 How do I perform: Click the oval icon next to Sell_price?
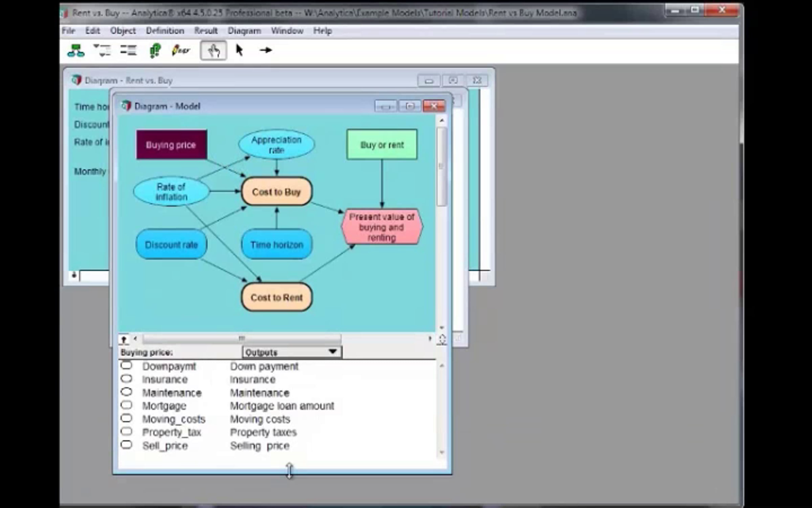(126, 445)
